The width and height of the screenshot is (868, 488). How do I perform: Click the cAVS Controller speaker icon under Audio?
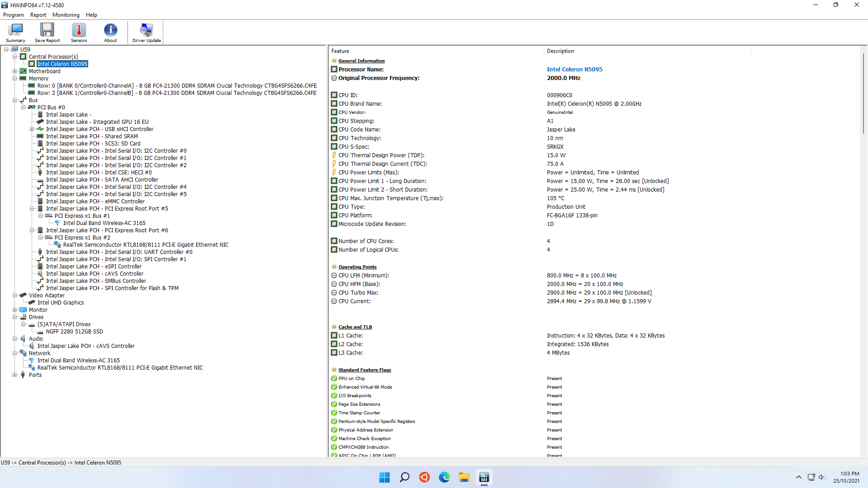(32, 346)
